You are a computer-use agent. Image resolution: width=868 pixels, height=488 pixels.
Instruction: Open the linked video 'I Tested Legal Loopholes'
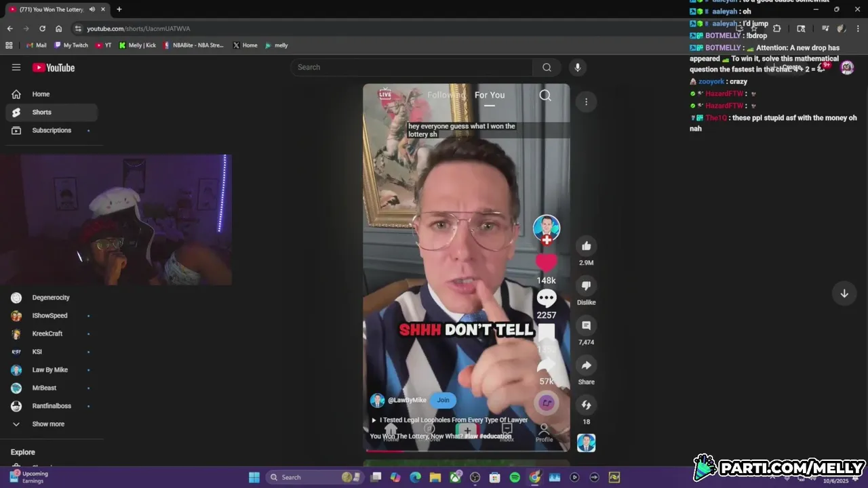pos(449,420)
